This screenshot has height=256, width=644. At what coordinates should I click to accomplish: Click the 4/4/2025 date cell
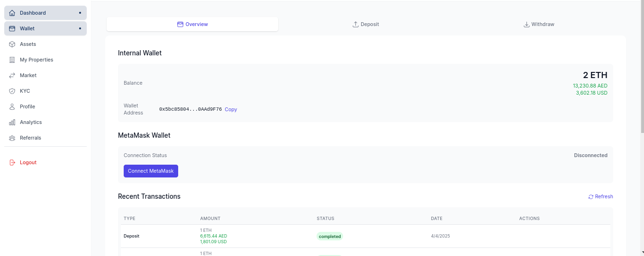(x=440, y=236)
